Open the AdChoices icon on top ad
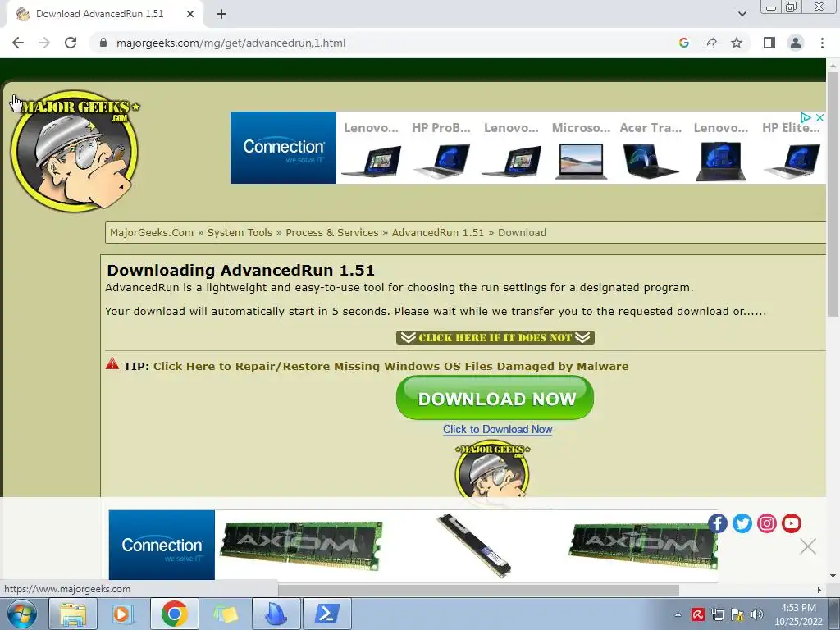840x630 pixels. (x=806, y=117)
